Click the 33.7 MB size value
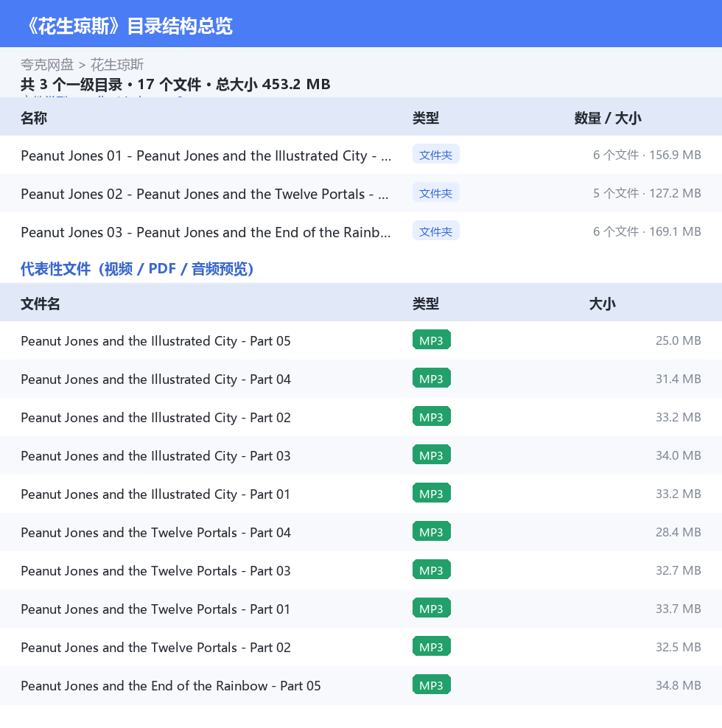 pyautogui.click(x=678, y=609)
